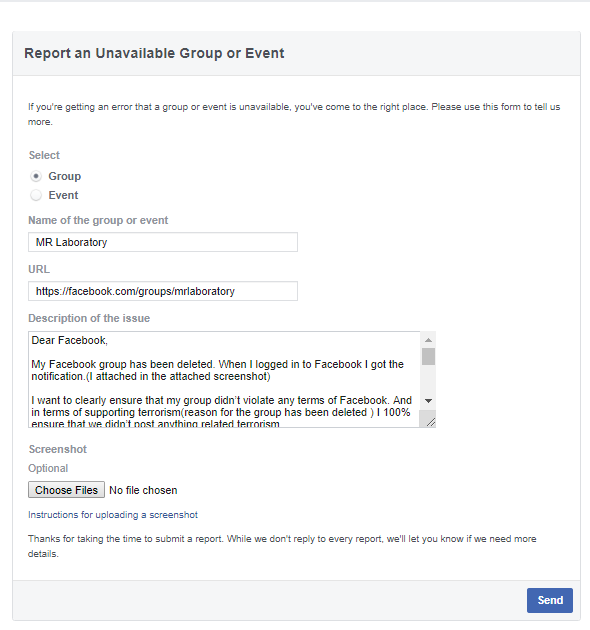The height and width of the screenshot is (630, 590).
Task: Click the scroll up arrow in description box
Action: (428, 340)
